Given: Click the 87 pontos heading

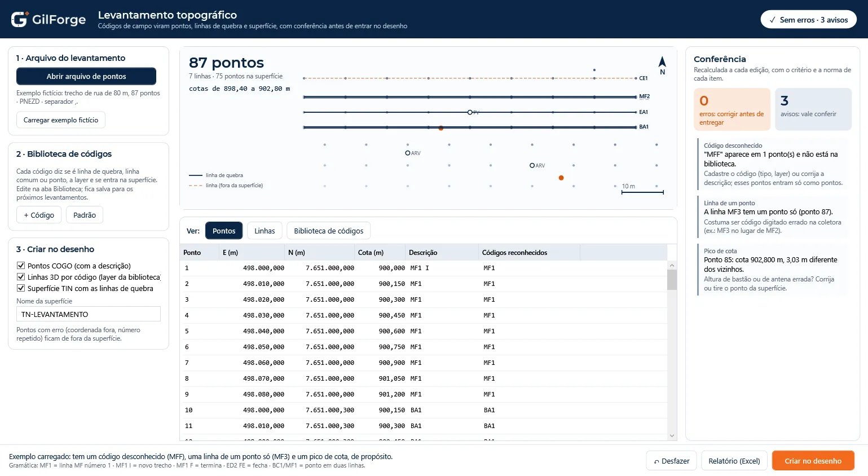Looking at the screenshot, I should click(226, 63).
